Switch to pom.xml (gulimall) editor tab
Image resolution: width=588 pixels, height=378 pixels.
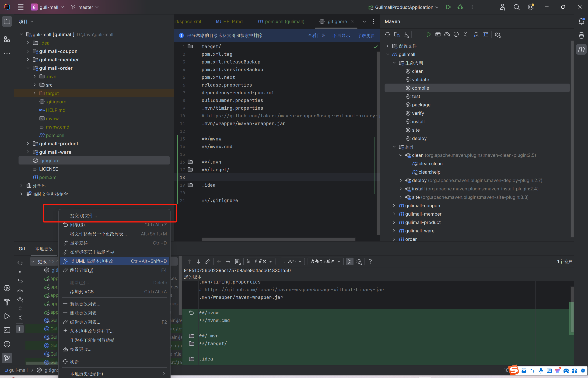point(281,21)
